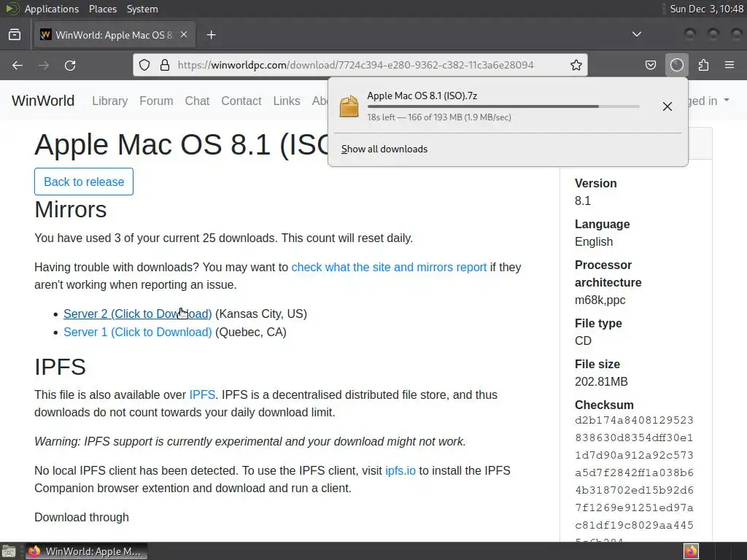The width and height of the screenshot is (747, 560).
Task: Click the Back to release button
Action: (84, 182)
